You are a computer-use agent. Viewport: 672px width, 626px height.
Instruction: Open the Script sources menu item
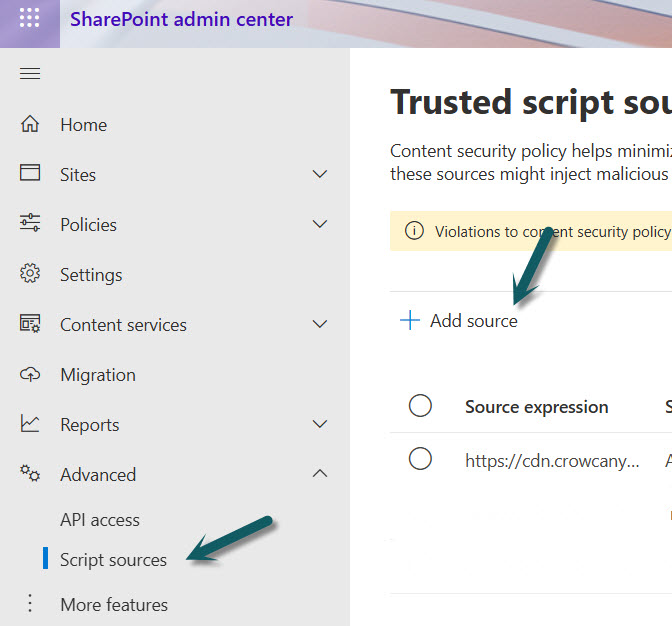coord(113,560)
